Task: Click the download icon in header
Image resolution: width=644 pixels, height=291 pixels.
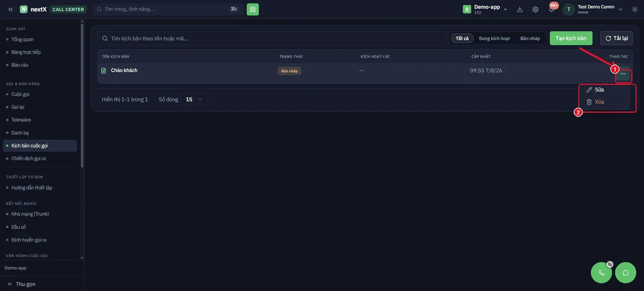Action: pos(520,9)
